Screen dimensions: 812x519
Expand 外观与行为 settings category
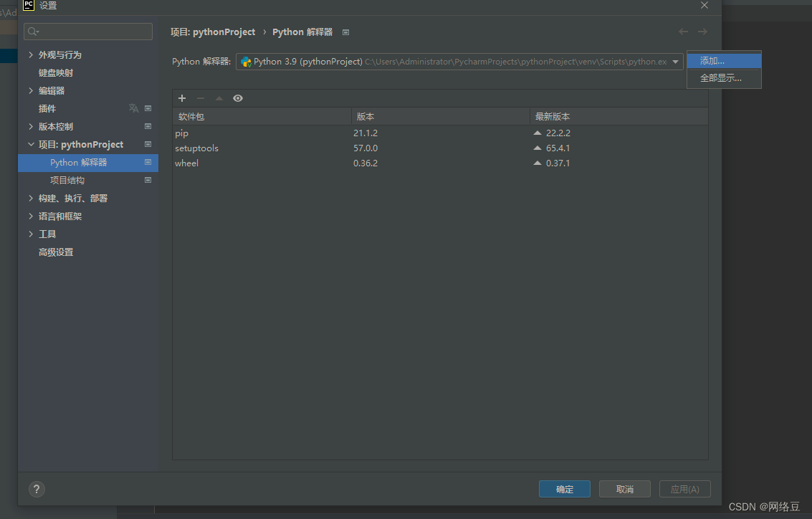pyautogui.click(x=31, y=55)
